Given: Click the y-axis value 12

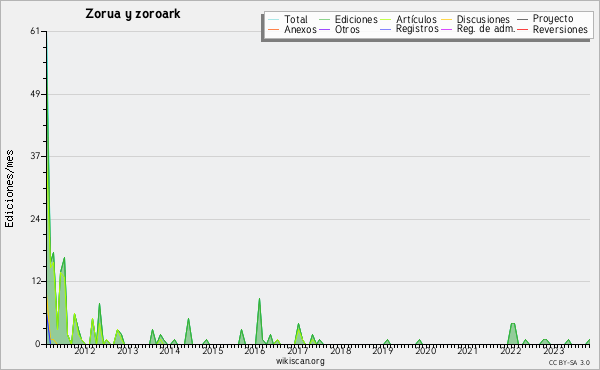Looking at the screenshot, I should 35,282.
